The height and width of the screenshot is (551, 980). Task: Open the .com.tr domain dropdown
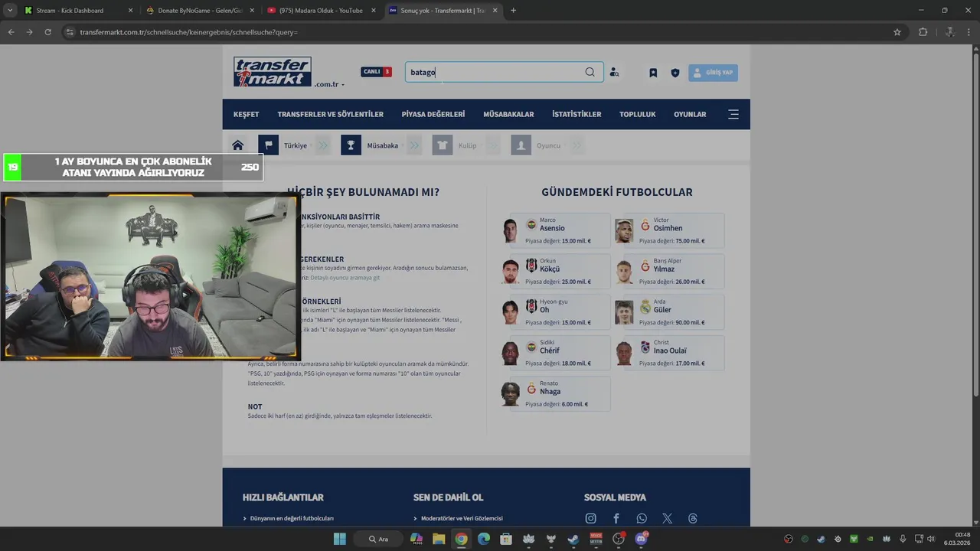pos(329,84)
